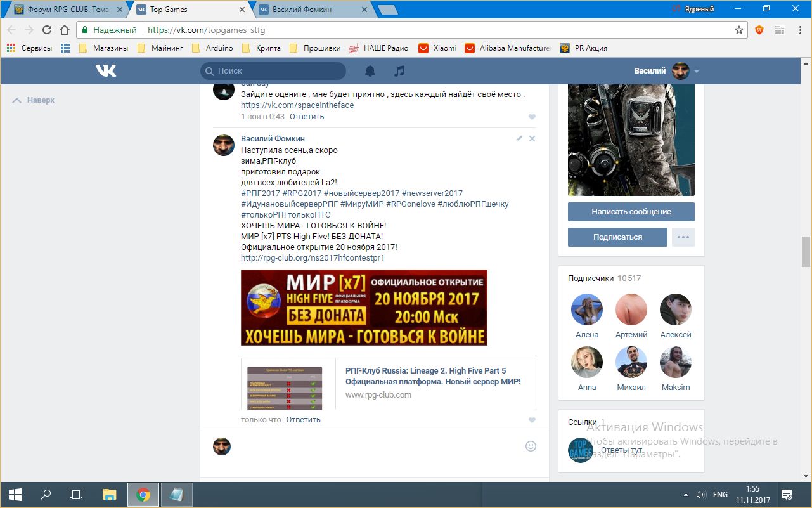Image resolution: width=812 pixels, height=508 pixels.
Task: Reload the page in Chrome
Action: pyautogui.click(x=47, y=30)
